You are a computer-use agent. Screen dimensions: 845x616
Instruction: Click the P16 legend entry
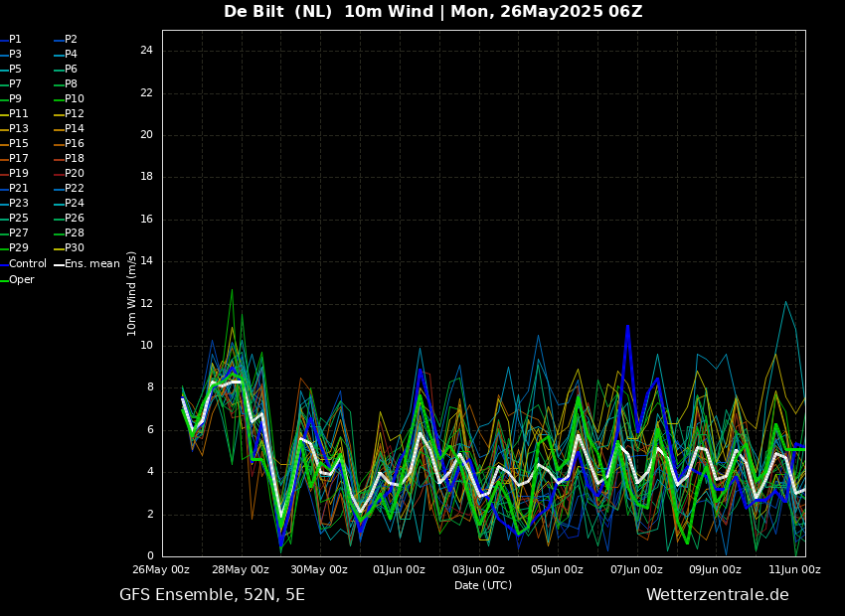[x=75, y=144]
